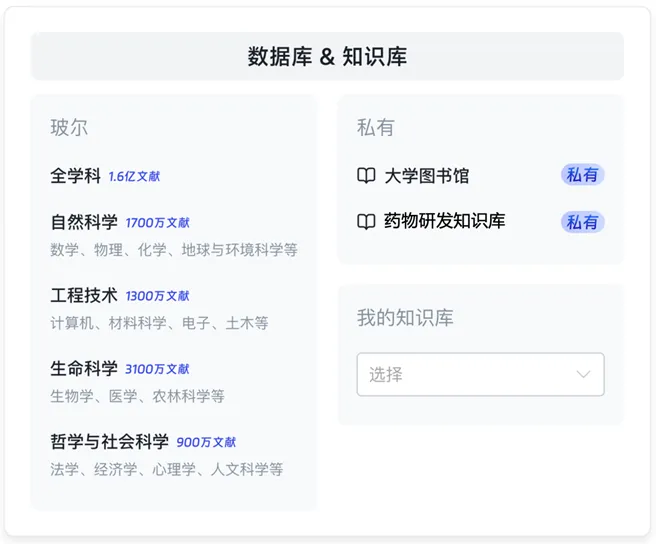Click the 私有 badge on 药物研发知识库 row
The height and width of the screenshot is (544, 656).
tap(582, 222)
